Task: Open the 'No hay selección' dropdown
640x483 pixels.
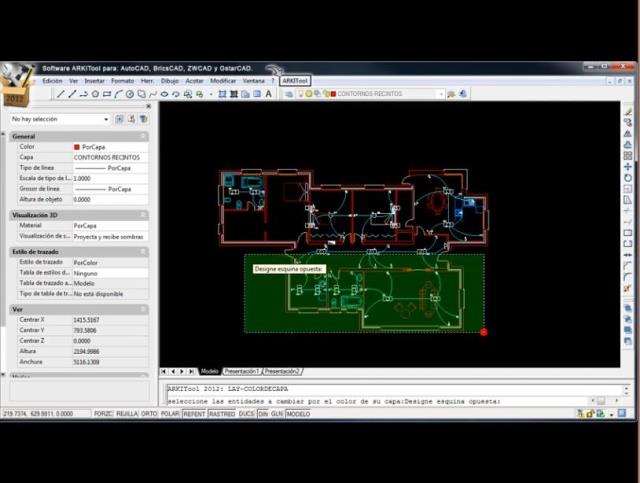Action: 60,119
